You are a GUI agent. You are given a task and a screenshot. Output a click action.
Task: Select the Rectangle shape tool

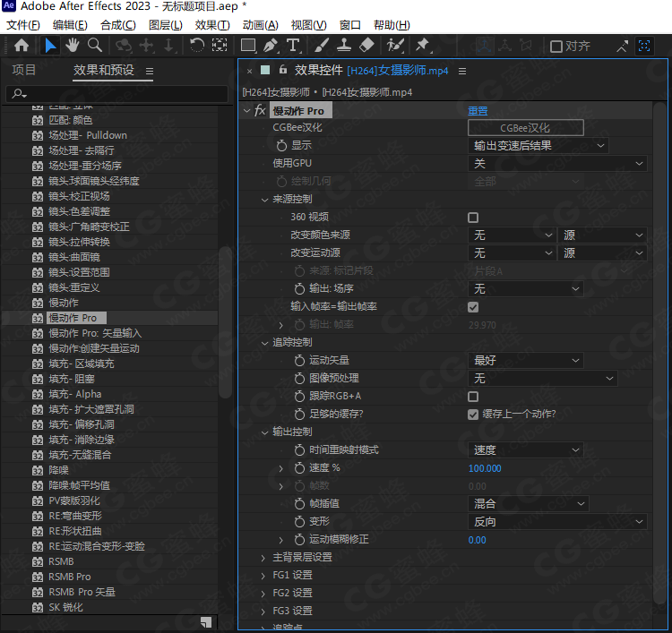tap(248, 46)
